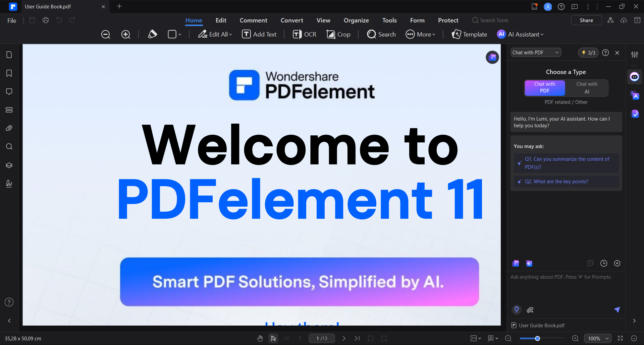Screen dimensions: 644x345
Task: Select the Chat with AI type
Action: coord(587,88)
